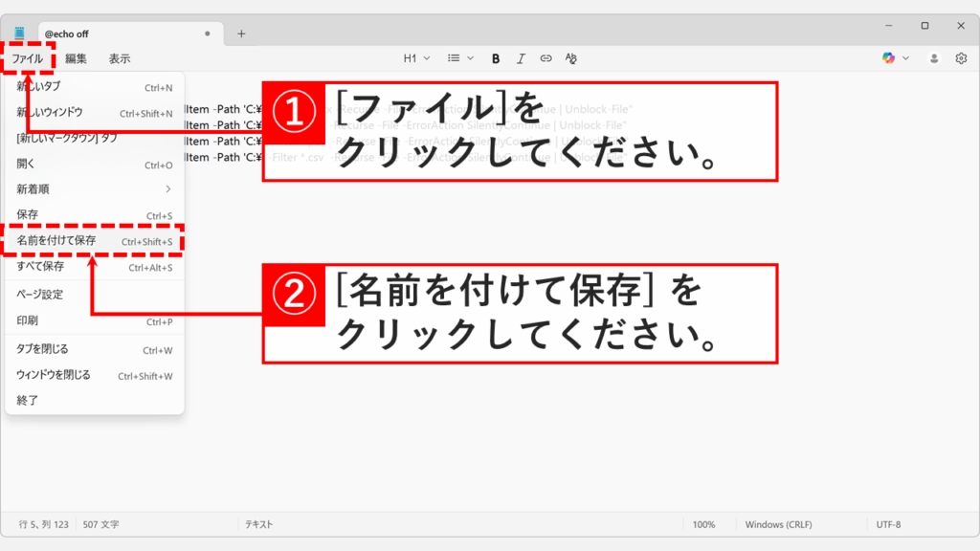Open the 編集 menu
980x551 pixels.
(76, 58)
